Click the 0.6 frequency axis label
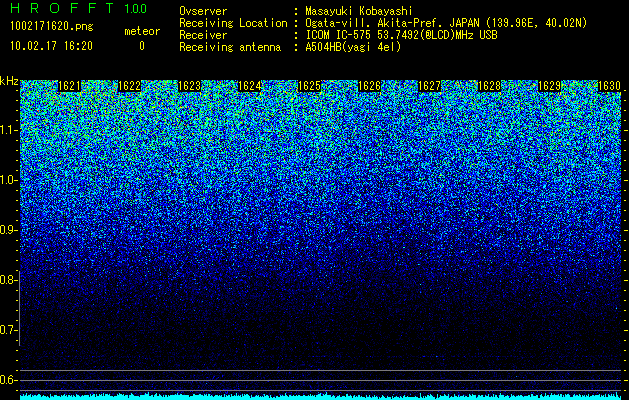The width and height of the screenshot is (629, 400). tap(7, 380)
